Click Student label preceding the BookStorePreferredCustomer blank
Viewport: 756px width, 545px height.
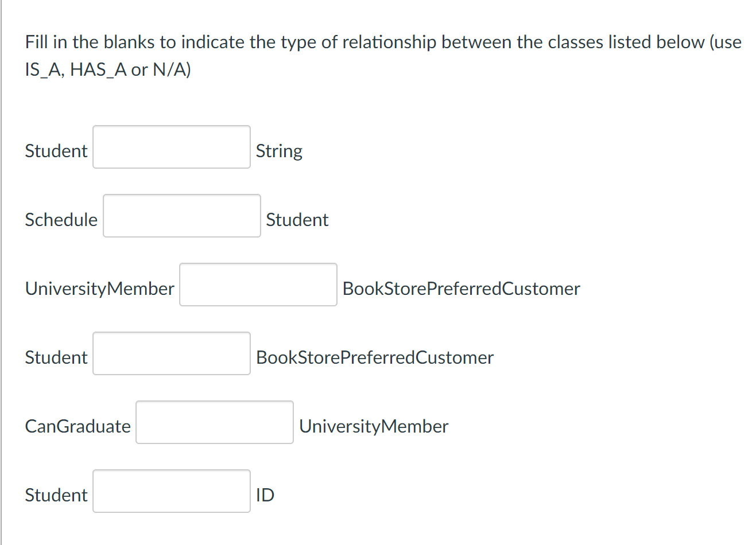coord(56,357)
